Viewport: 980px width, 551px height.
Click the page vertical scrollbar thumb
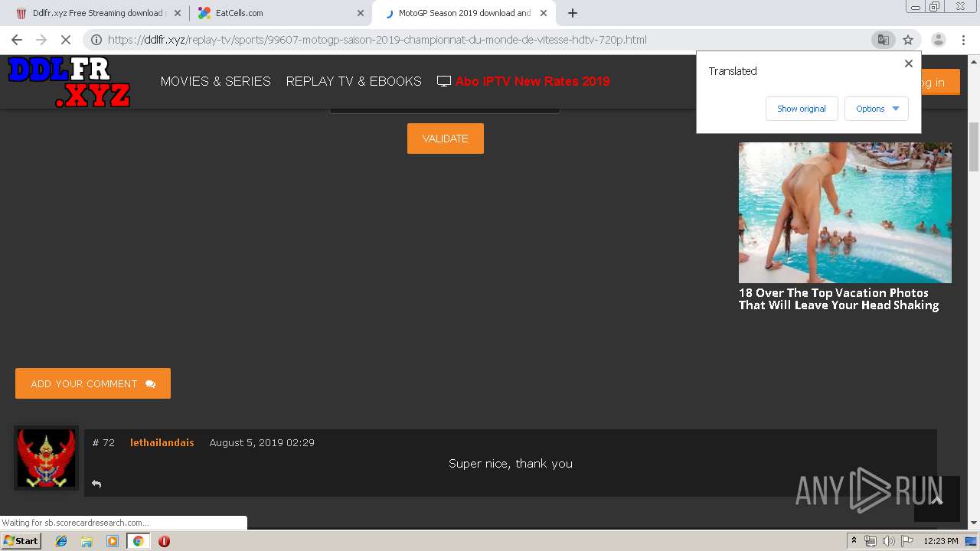(x=974, y=145)
